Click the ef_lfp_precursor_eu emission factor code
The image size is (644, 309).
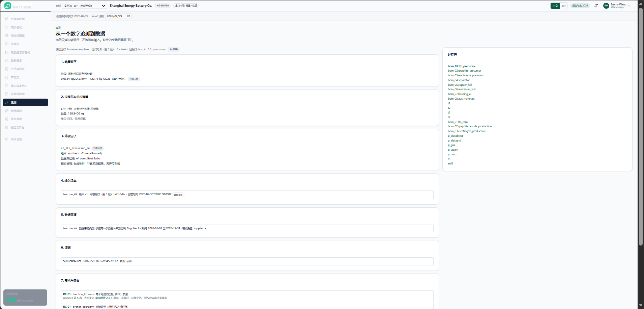pos(75,148)
